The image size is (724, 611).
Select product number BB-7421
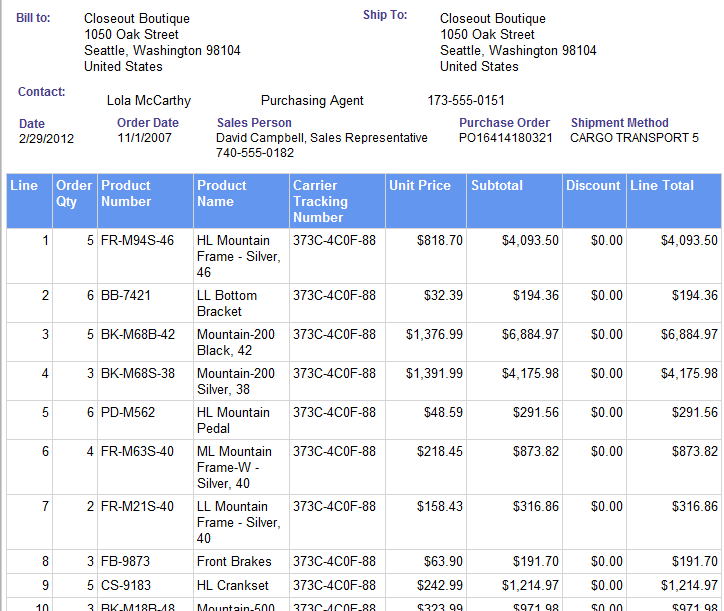click(x=126, y=296)
